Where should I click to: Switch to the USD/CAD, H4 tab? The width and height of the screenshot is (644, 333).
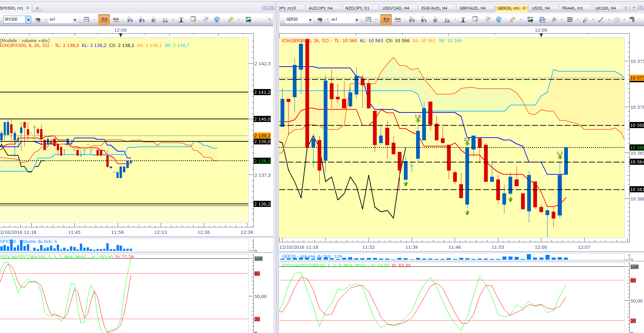[396, 8]
